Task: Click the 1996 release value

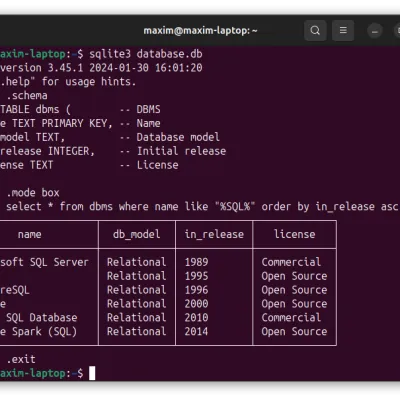Action: (196, 290)
